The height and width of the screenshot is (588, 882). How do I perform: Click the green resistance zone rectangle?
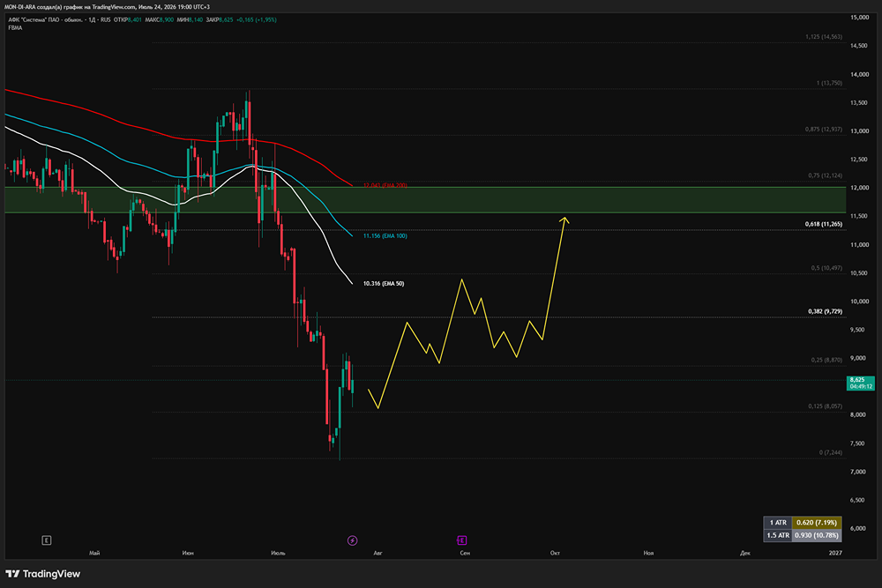[425, 199]
